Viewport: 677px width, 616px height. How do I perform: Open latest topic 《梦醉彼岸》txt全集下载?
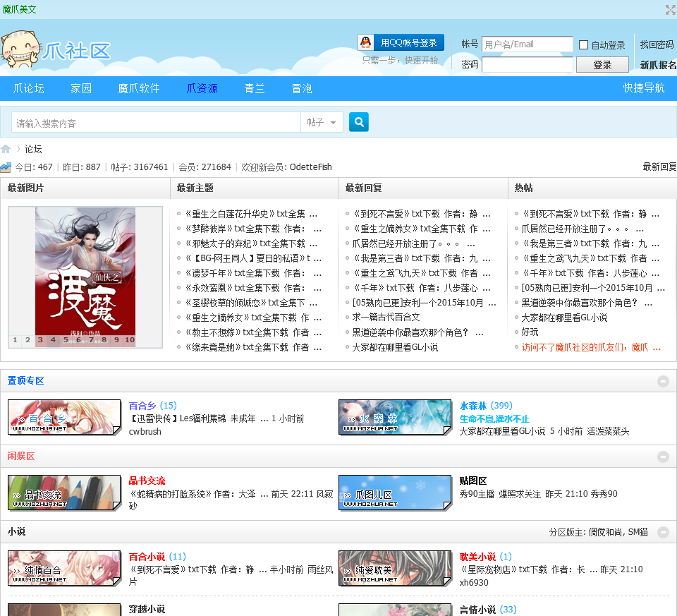pyautogui.click(x=253, y=229)
